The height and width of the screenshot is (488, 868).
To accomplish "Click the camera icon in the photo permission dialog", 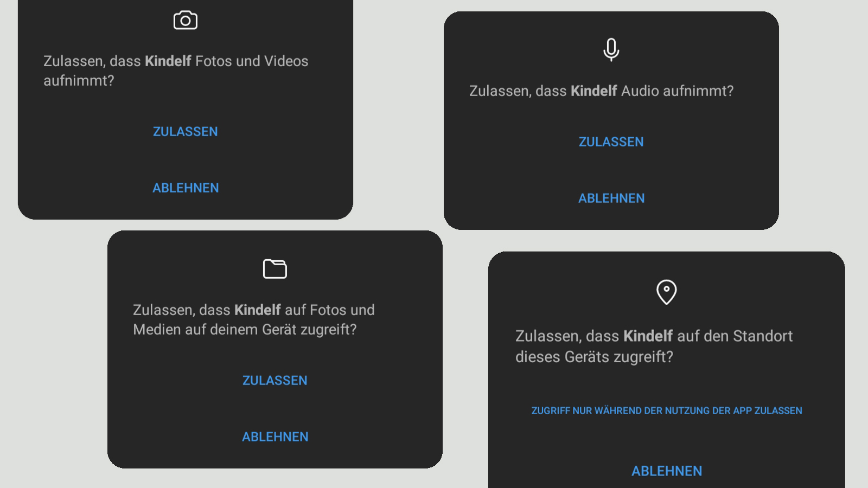I will [186, 20].
